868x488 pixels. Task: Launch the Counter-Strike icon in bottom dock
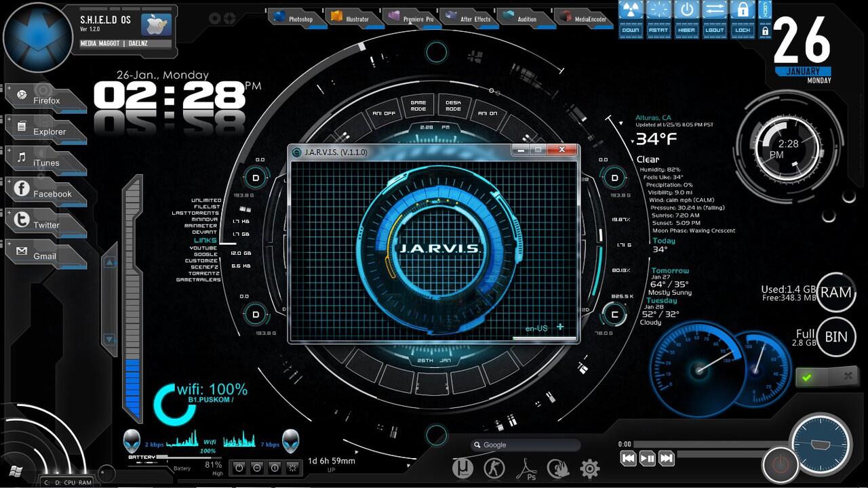coord(494,468)
